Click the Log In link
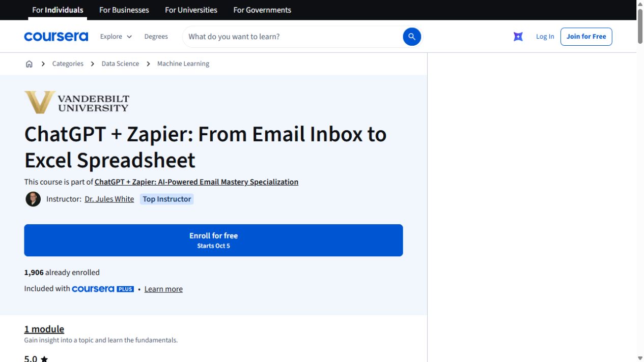Screen dimensions: 644x362 tap(545, 37)
